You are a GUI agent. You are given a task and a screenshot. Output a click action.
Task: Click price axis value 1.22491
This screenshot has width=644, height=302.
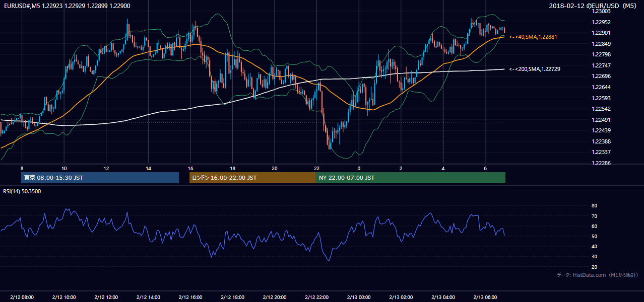coord(601,120)
